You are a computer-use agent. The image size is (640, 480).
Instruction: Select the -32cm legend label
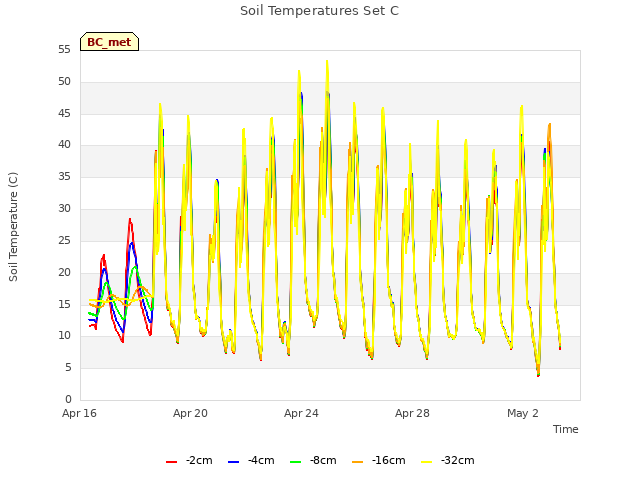click(458, 460)
